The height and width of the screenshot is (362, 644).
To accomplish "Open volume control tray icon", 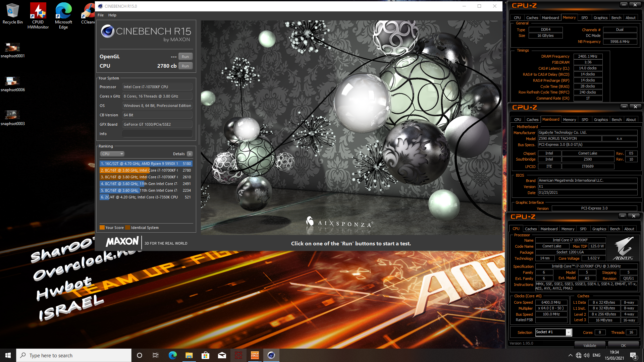I will tap(587, 355).
